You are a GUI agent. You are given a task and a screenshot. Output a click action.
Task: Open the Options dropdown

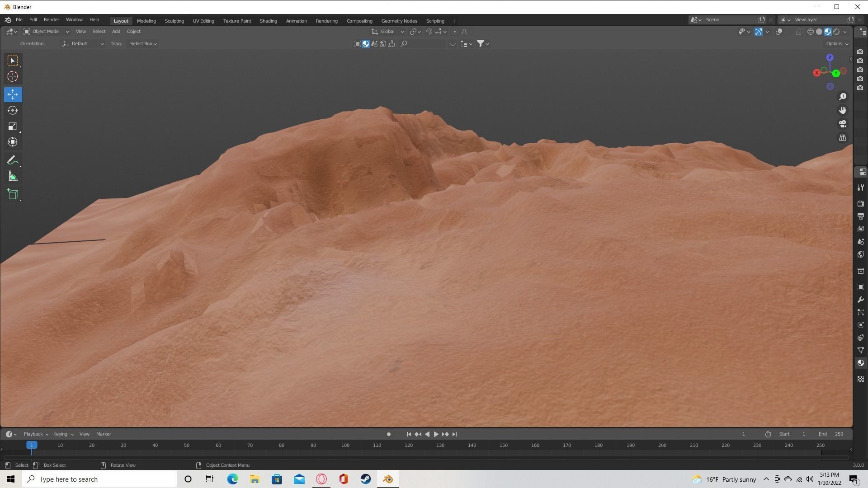point(837,44)
